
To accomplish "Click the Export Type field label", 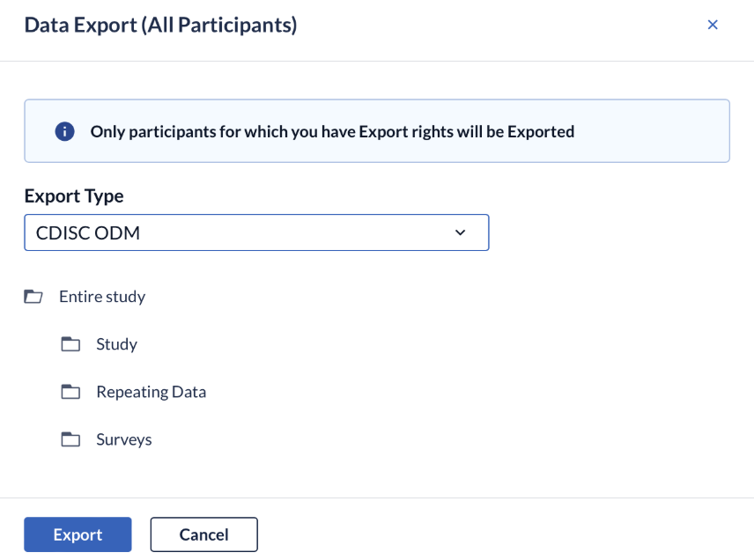I will [74, 196].
